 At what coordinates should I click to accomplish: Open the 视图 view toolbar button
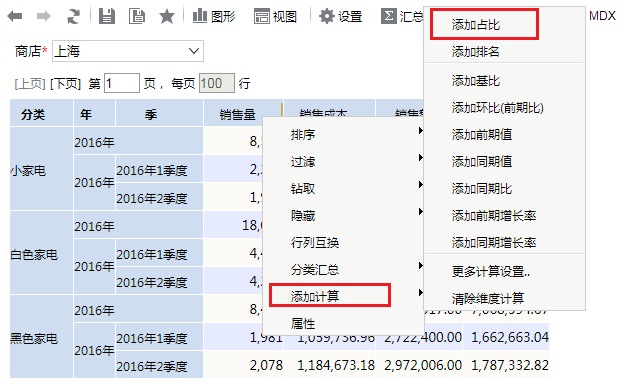click(275, 16)
